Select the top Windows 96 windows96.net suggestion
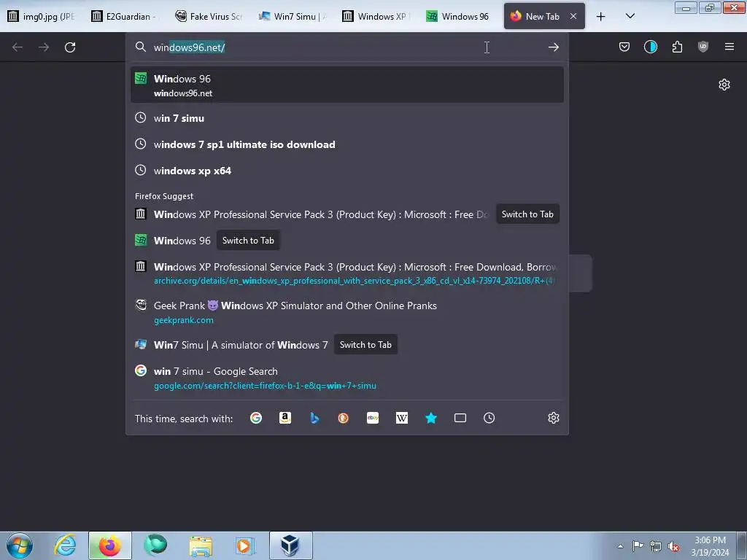This screenshot has width=747, height=560. point(347,85)
